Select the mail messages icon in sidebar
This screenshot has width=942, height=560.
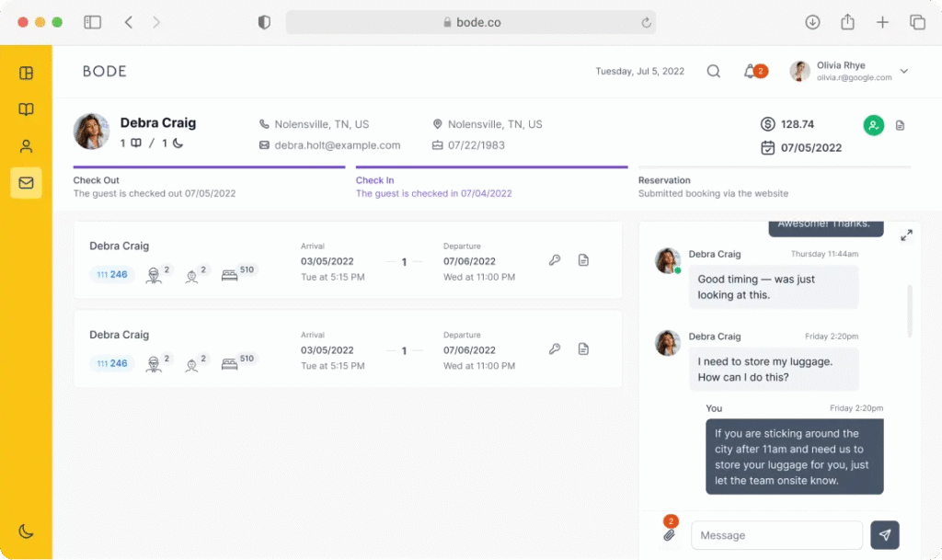(x=26, y=182)
